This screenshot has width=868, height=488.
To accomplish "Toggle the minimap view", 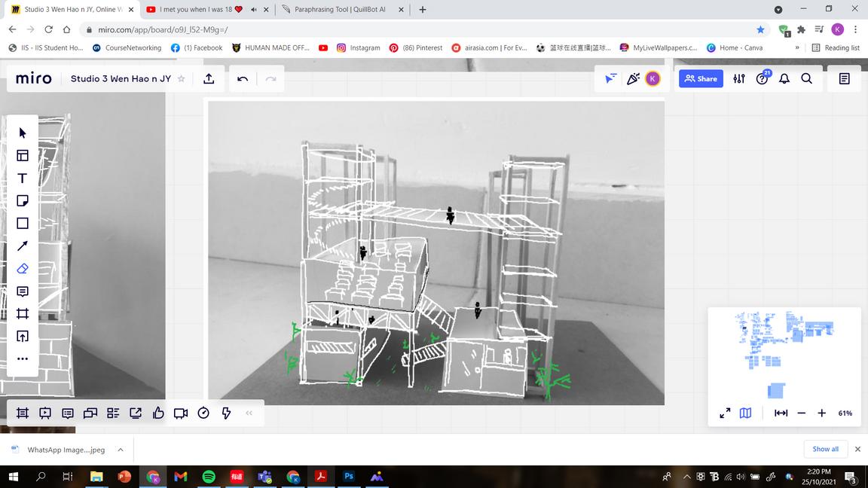I will click(746, 413).
